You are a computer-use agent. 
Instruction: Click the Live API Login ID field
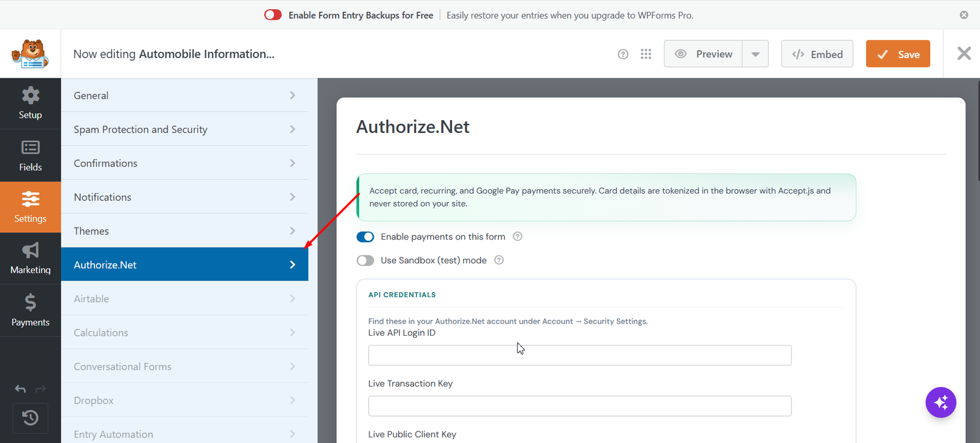point(579,355)
